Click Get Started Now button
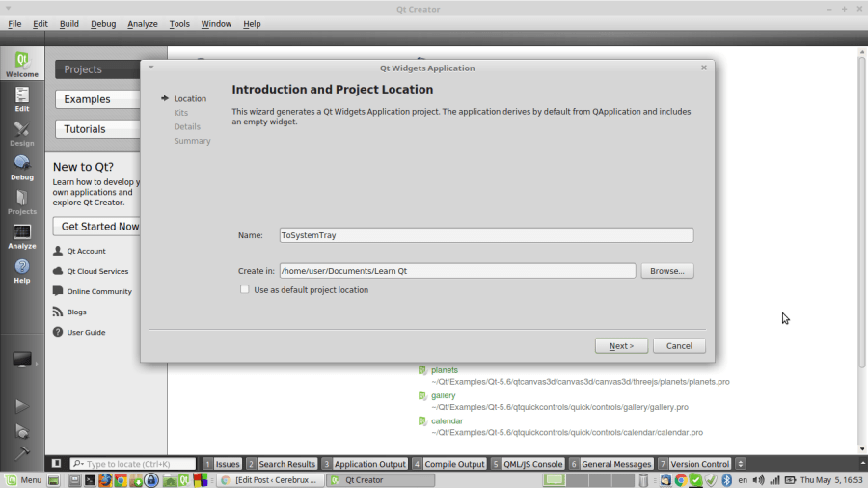Screen dimensions: 868x488 tap(96, 227)
